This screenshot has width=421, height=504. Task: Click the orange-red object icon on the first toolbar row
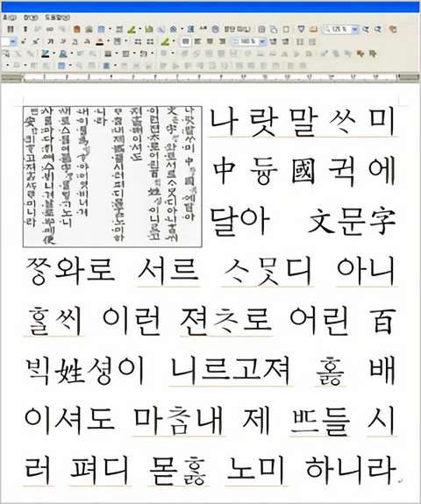pyautogui.click(x=76, y=29)
